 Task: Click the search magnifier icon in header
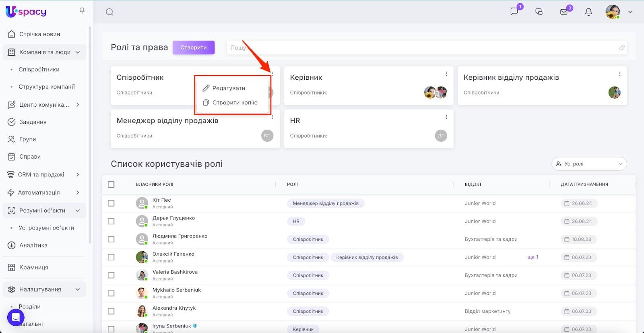pyautogui.click(x=109, y=12)
